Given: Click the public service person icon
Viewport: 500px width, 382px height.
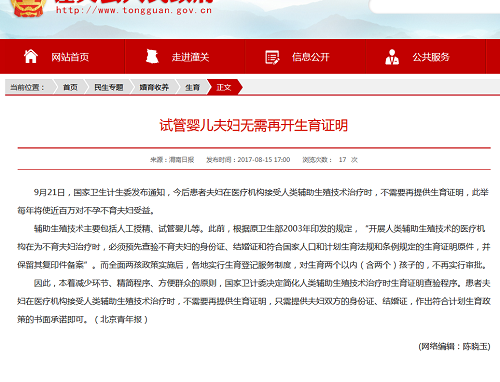Looking at the screenshot, I should [392, 57].
